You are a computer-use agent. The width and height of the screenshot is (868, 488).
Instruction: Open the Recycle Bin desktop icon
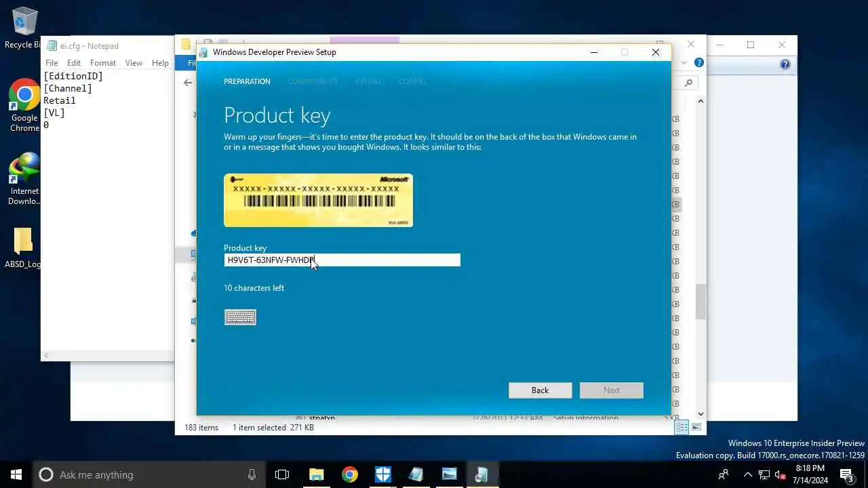point(25,28)
